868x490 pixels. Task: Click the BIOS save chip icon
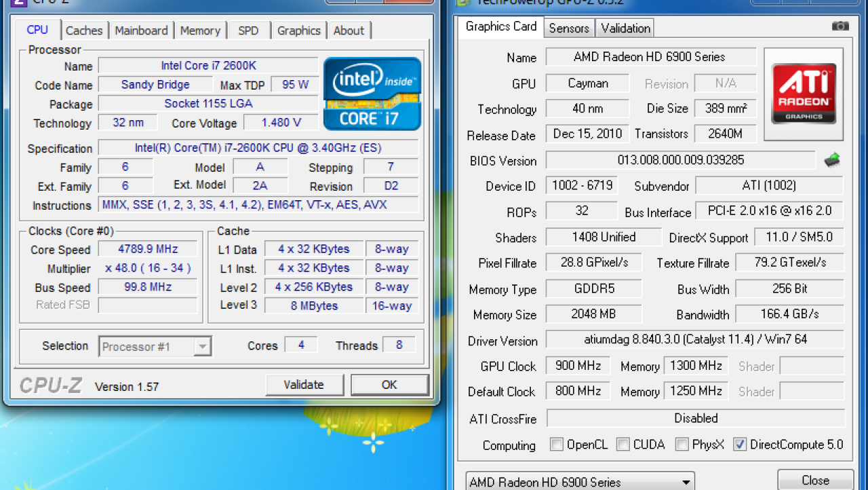coord(832,160)
